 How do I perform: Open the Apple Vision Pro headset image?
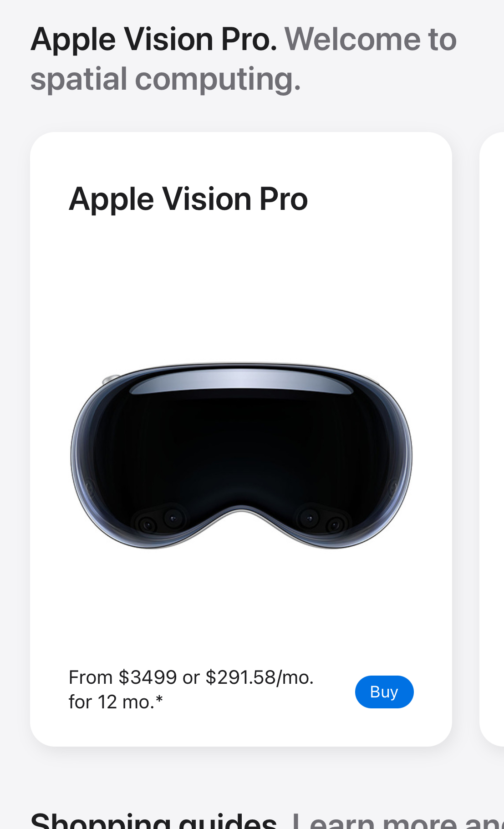[241, 455]
